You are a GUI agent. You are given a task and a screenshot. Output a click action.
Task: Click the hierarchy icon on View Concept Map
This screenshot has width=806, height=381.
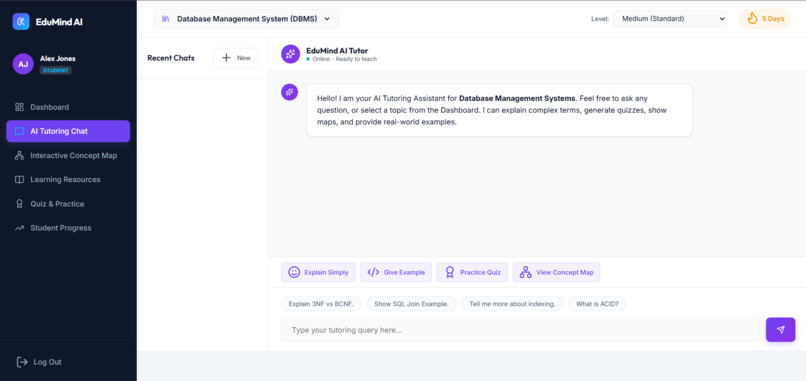[525, 272]
